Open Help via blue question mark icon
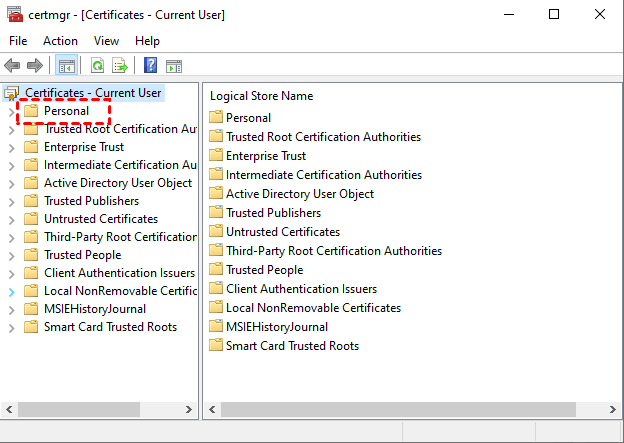The width and height of the screenshot is (624, 443). point(150,66)
